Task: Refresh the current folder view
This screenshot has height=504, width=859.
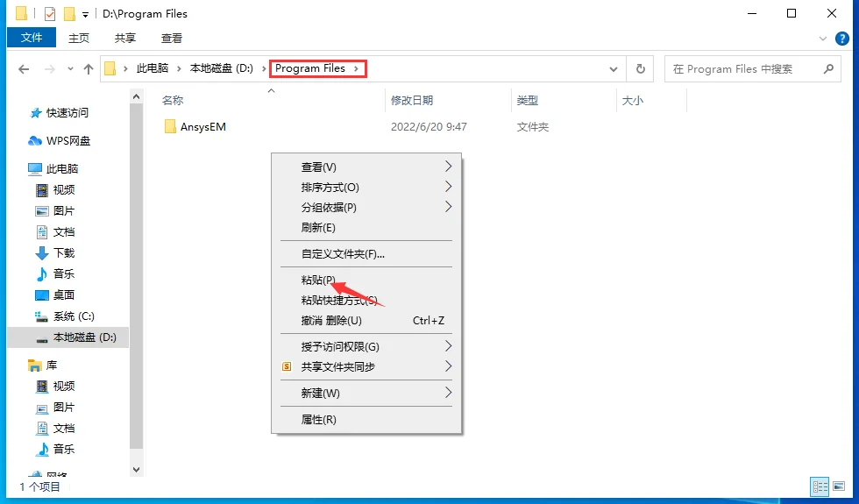Action: click(641, 69)
